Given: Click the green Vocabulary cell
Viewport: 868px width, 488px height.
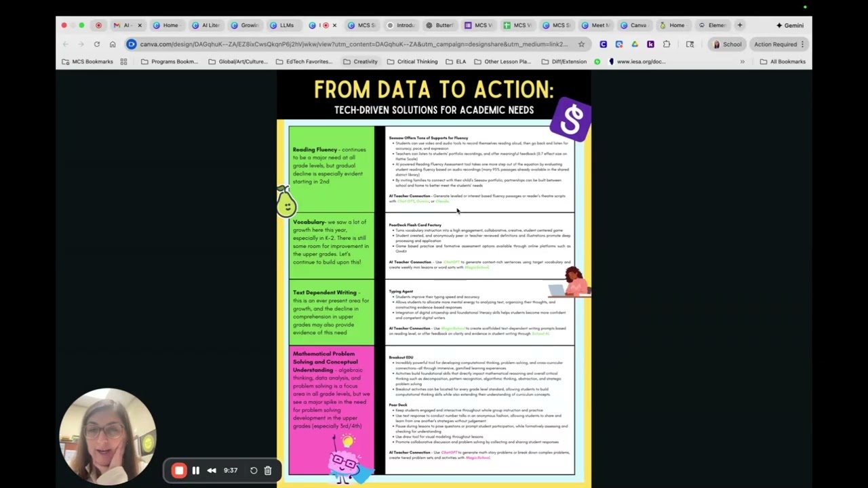Looking at the screenshot, I should 331,246.
